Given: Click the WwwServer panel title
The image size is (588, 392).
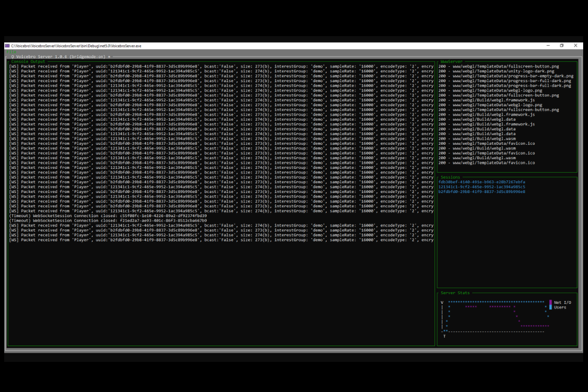Looking at the screenshot, I should [452, 62].
